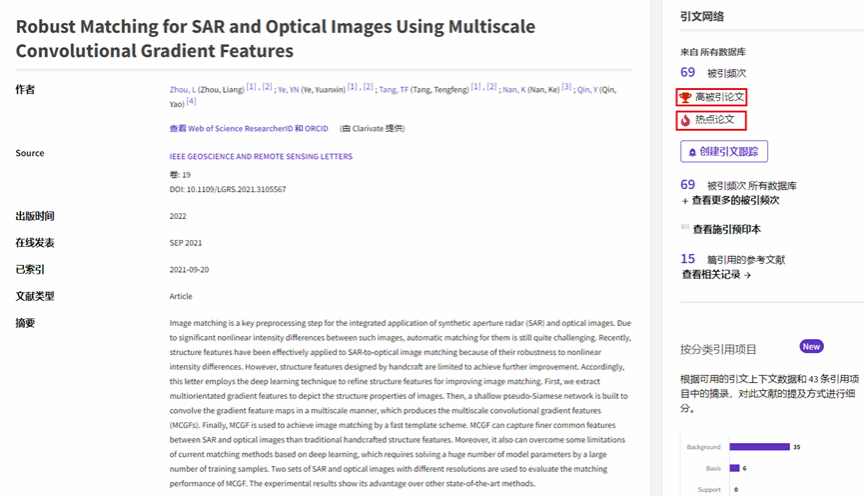Open author Zhou, L profile link
Screen dimensions: 864x496
pyautogui.click(x=181, y=90)
